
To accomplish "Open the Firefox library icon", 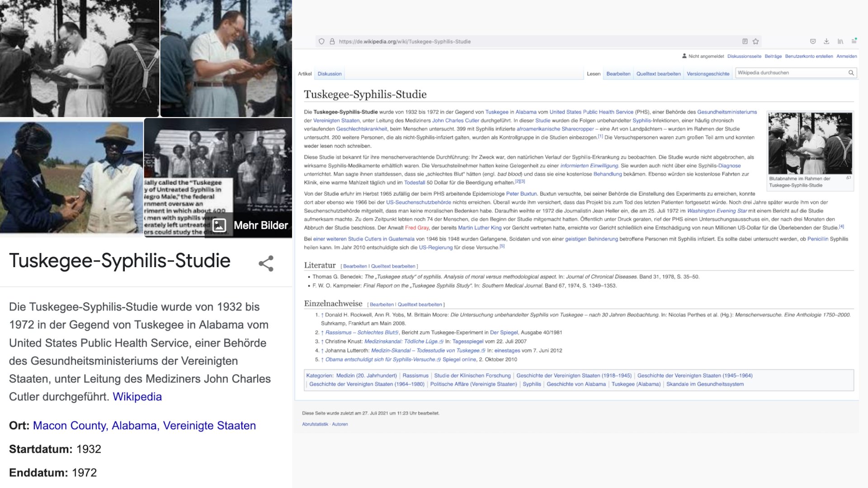I will pyautogui.click(x=840, y=42).
